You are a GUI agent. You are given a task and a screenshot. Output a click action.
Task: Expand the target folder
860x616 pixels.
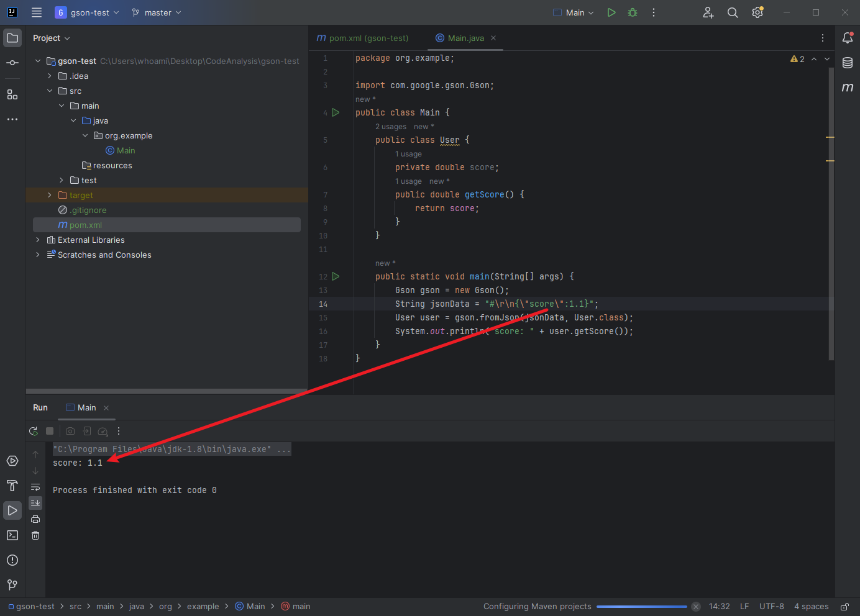[50, 195]
